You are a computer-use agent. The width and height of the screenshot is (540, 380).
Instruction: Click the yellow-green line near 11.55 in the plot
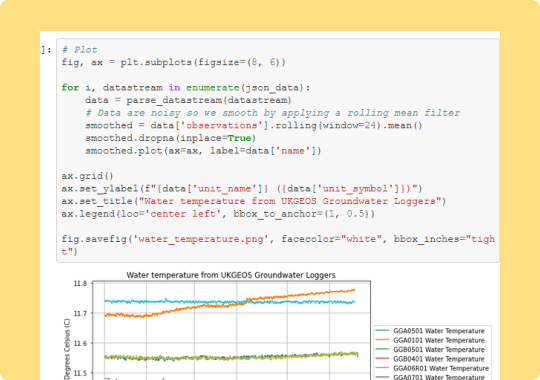coord(231,357)
